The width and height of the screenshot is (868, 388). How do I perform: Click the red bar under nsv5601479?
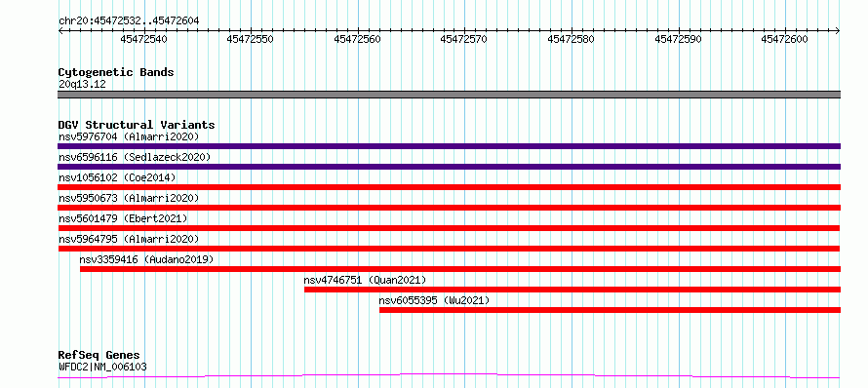pyautogui.click(x=449, y=228)
